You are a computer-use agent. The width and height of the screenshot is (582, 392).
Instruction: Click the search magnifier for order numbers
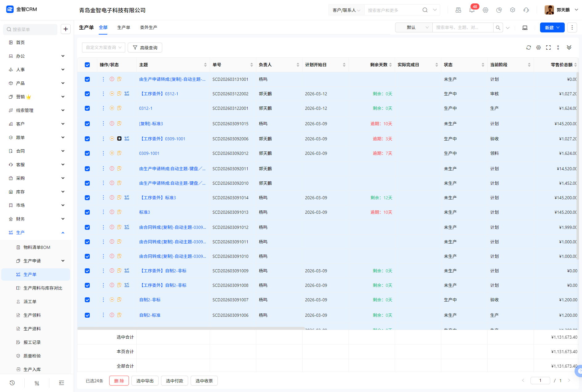498,28
